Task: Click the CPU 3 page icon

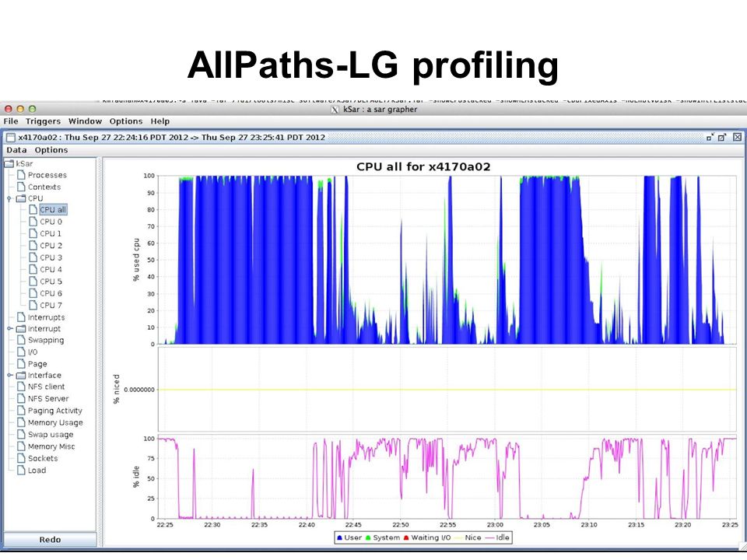Action: coord(33,257)
